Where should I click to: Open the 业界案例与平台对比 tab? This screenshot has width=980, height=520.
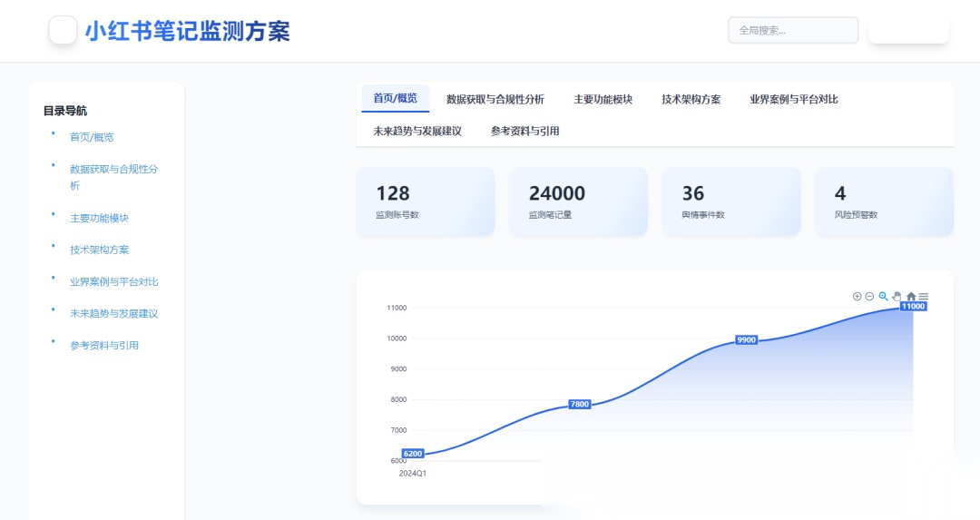pos(794,100)
